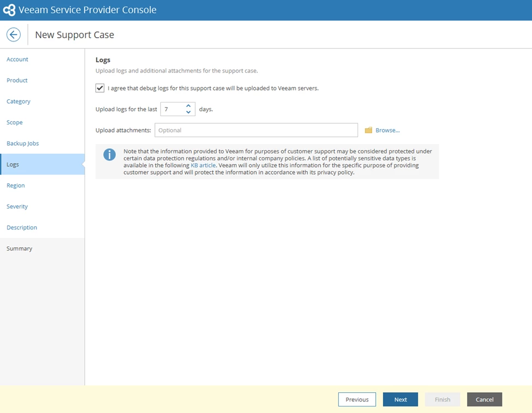Viewport: 532px width, 413px height.
Task: Click the Veeam logo icon in header
Action: [x=9, y=10]
